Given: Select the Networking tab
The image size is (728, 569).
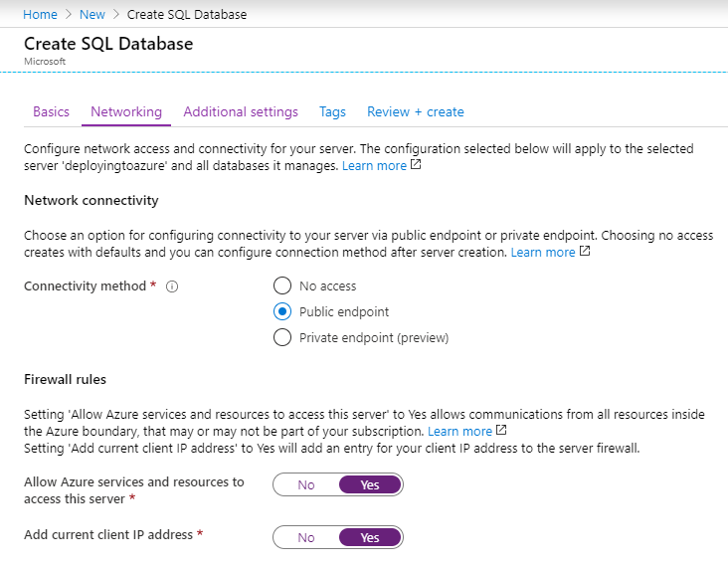Looking at the screenshot, I should pyautogui.click(x=126, y=111).
